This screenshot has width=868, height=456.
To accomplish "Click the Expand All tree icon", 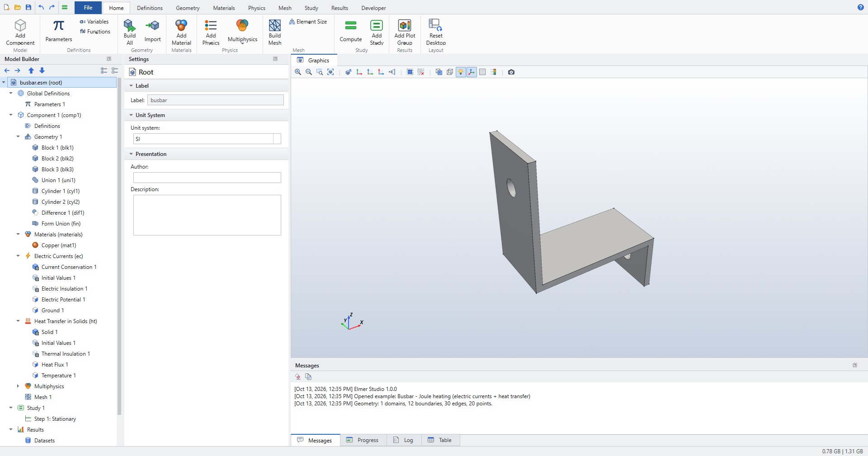I will [104, 71].
